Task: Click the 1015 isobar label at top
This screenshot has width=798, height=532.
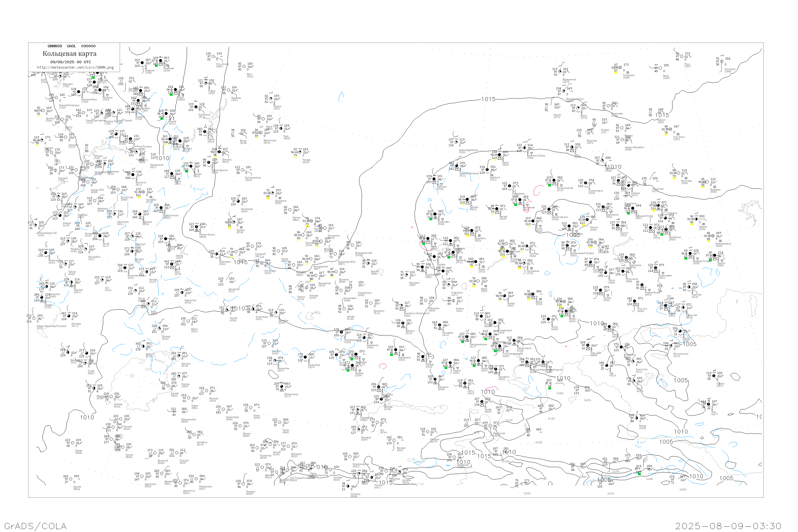Action: coord(488,99)
